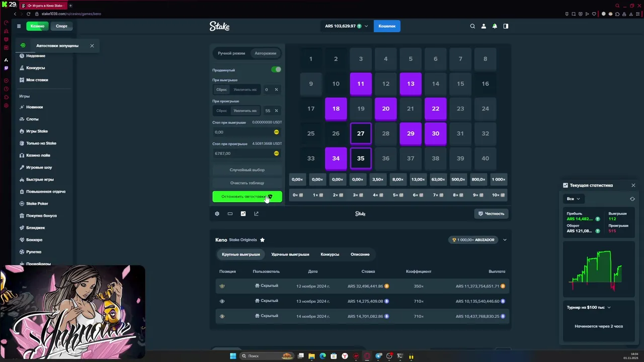Click the Честность fairness button
The width and height of the screenshot is (644, 362).
tap(491, 214)
